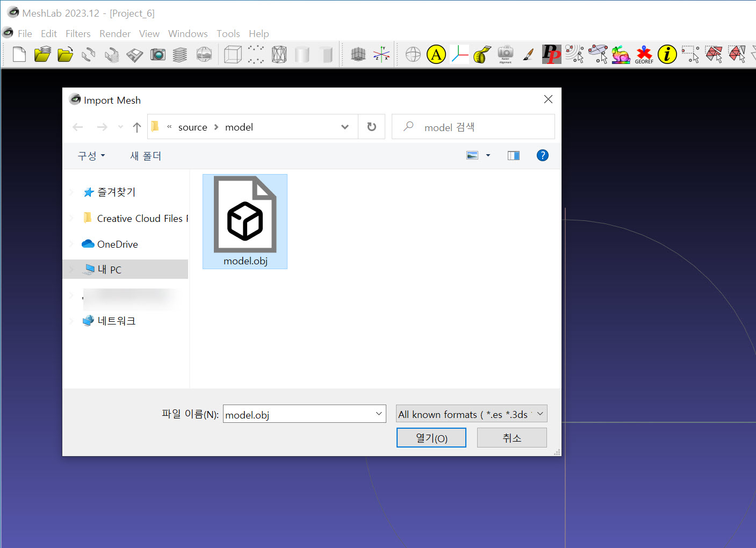Image resolution: width=756 pixels, height=548 pixels.
Task: Toggle the preview pane button
Action: (x=514, y=155)
